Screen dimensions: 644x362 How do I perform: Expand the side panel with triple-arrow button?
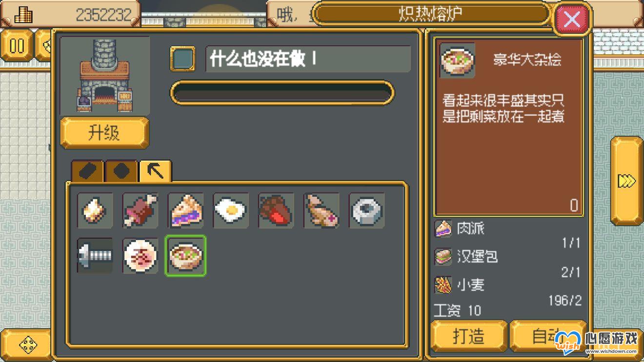pyautogui.click(x=627, y=181)
